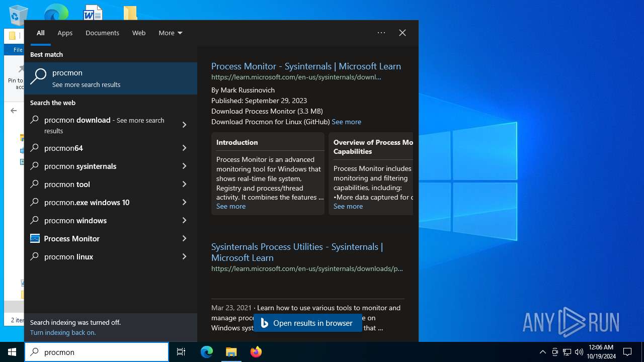Screen dimensions: 644x362
Task: Open the folder icon on the desktop
Action: [x=130, y=13]
